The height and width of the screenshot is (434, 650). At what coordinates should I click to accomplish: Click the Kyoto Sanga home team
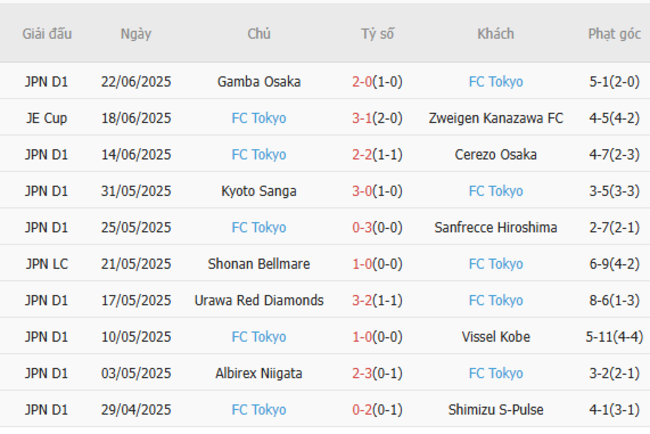tap(258, 191)
